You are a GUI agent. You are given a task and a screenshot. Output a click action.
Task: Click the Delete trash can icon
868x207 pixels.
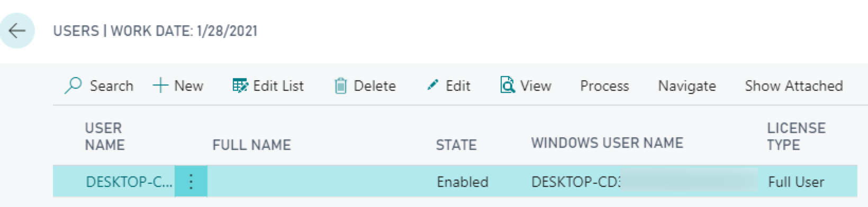pyautogui.click(x=341, y=86)
